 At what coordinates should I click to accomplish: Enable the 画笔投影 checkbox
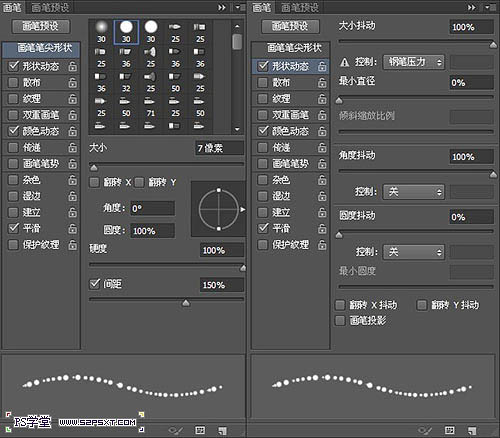point(340,321)
